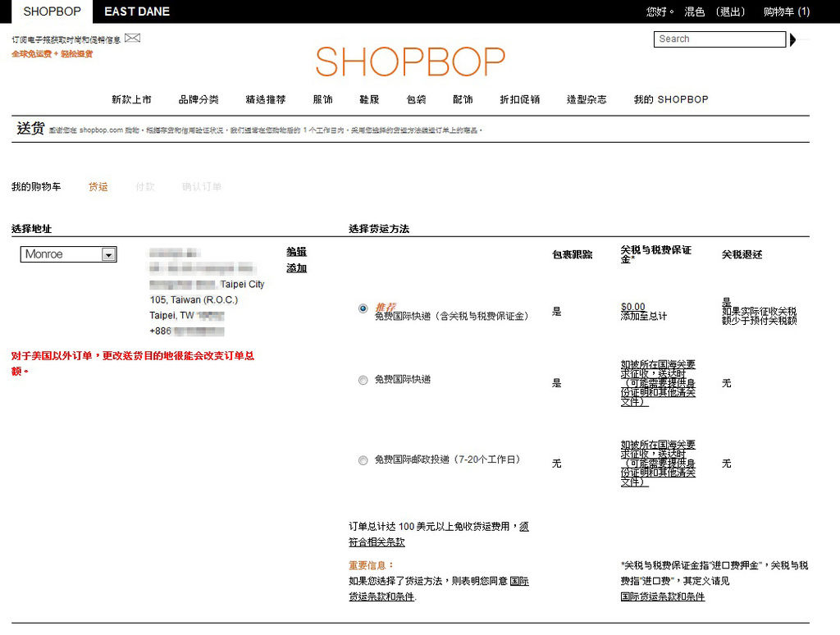Open the 服饰 menu
The image size is (840, 635).
tap(323, 99)
